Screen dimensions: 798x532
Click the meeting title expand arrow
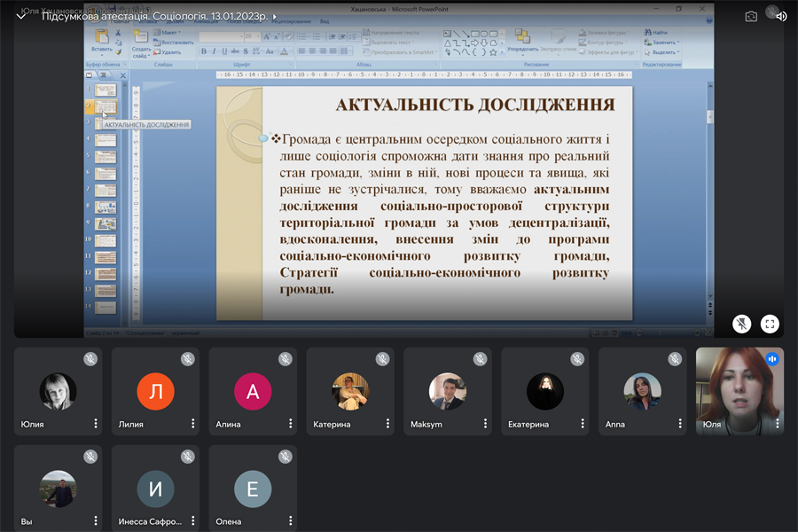pyautogui.click(x=275, y=17)
